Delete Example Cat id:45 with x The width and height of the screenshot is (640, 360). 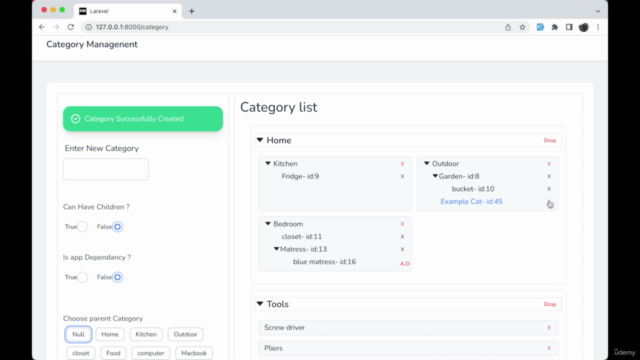(x=549, y=202)
